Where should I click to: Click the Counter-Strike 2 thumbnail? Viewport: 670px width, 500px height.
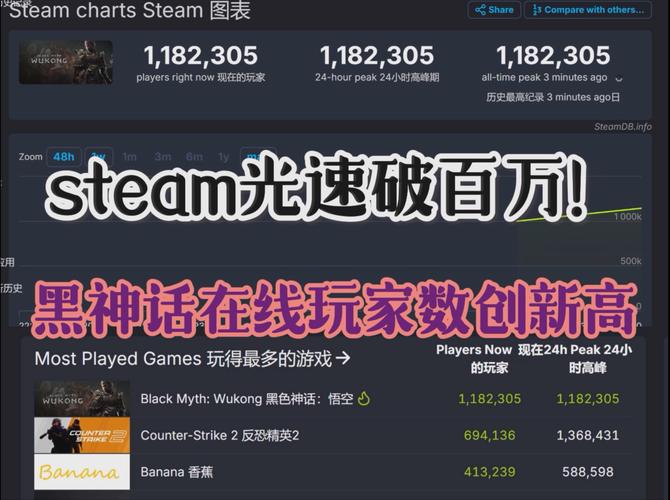click(82, 435)
